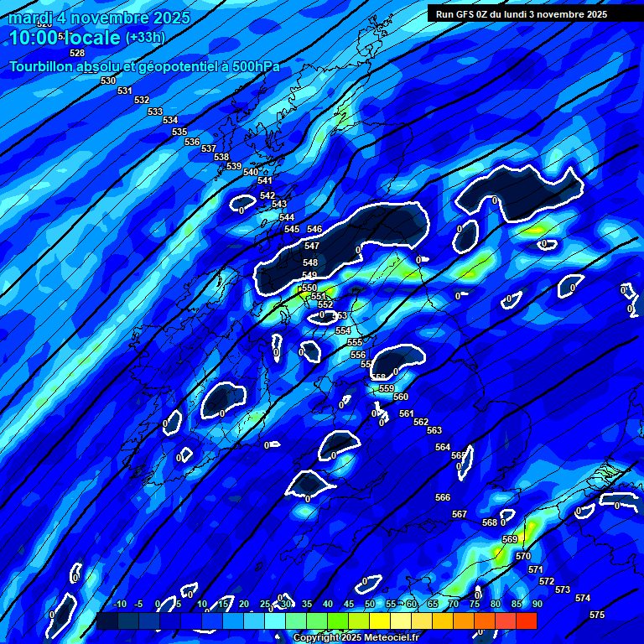
Task: Click the 533 contour label
Action: point(155,112)
